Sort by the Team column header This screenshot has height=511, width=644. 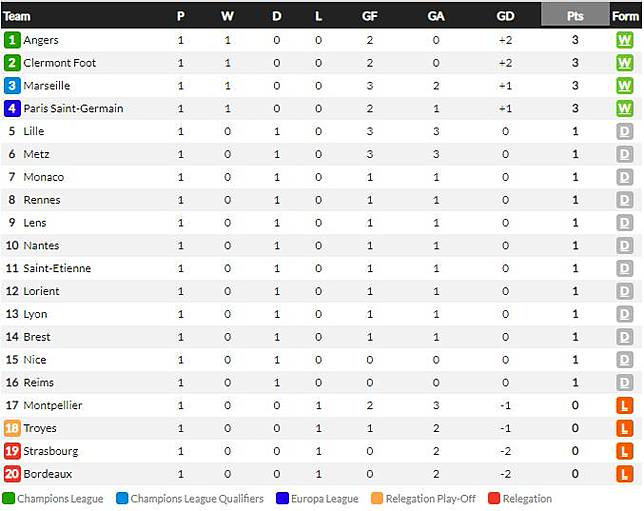[18, 15]
